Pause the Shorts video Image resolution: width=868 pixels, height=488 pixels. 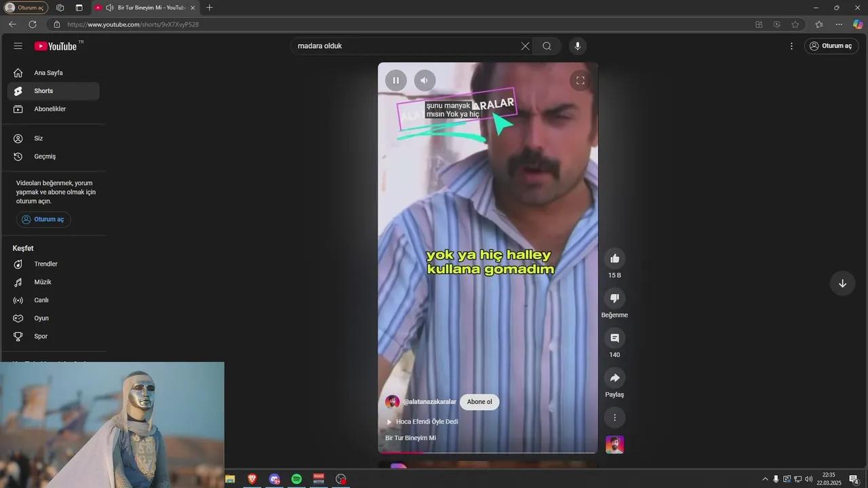point(396,81)
